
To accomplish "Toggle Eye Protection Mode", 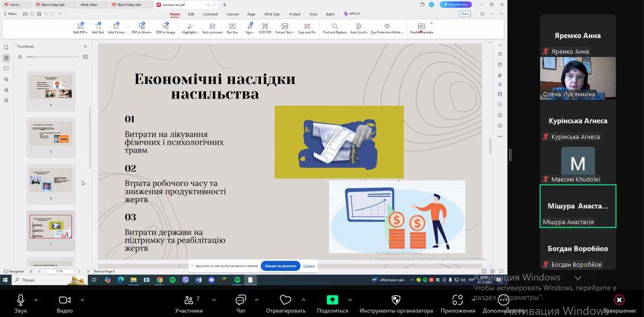I will 386,28.
